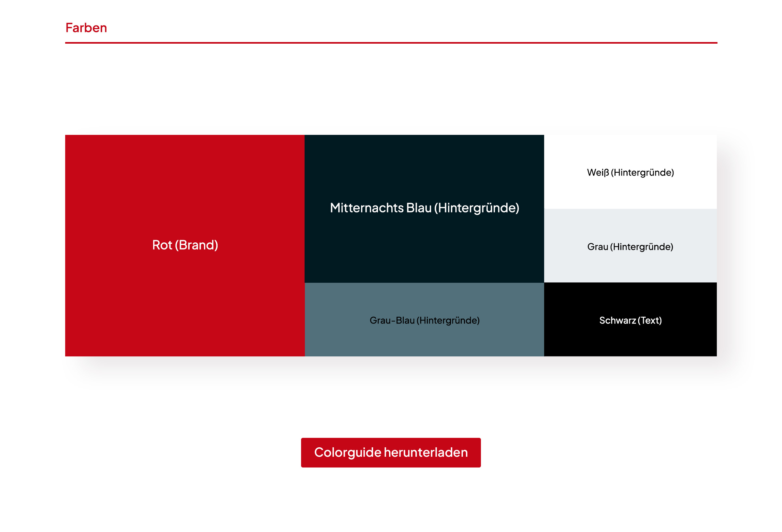
Task: Click the word 'Colorguide' in the download button
Action: tap(347, 453)
